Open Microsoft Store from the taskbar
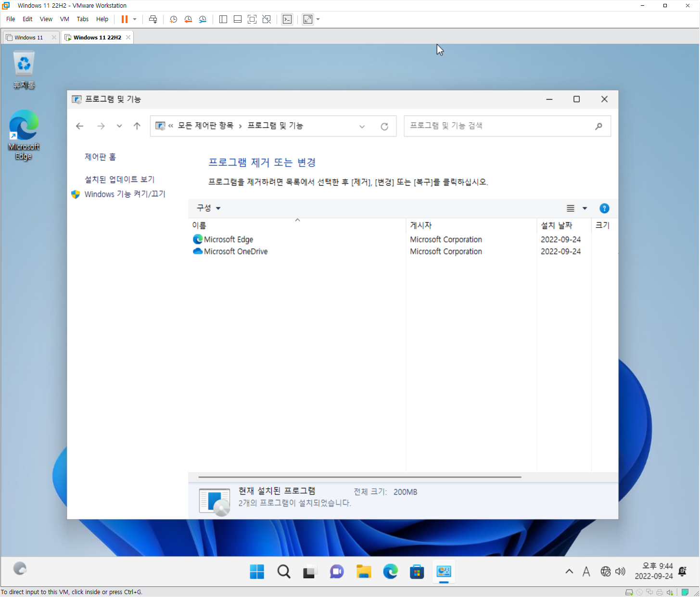 417,572
